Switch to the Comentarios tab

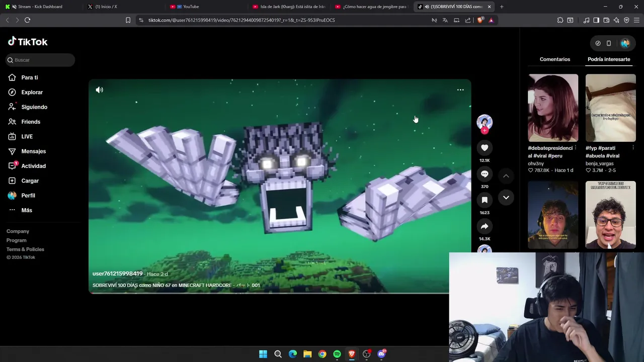[x=555, y=59]
